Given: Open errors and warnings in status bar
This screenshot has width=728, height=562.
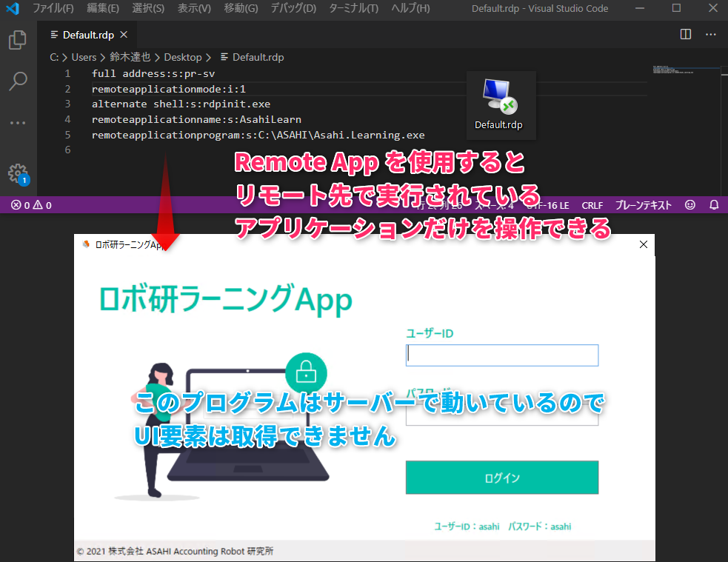Looking at the screenshot, I should (x=31, y=205).
